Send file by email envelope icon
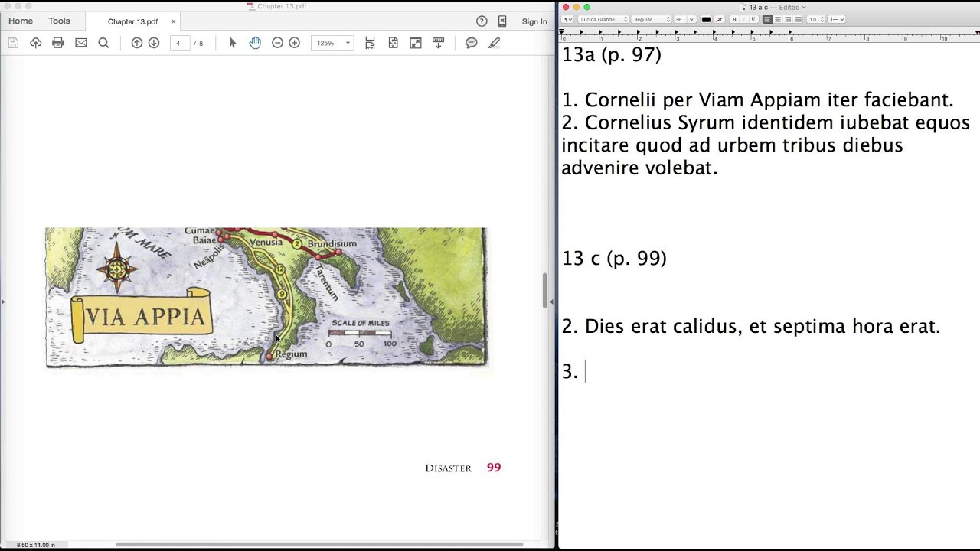 point(81,43)
